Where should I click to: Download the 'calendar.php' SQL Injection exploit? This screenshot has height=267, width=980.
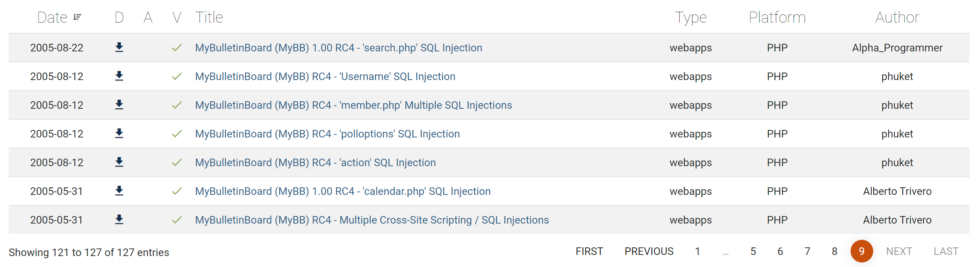click(x=119, y=191)
